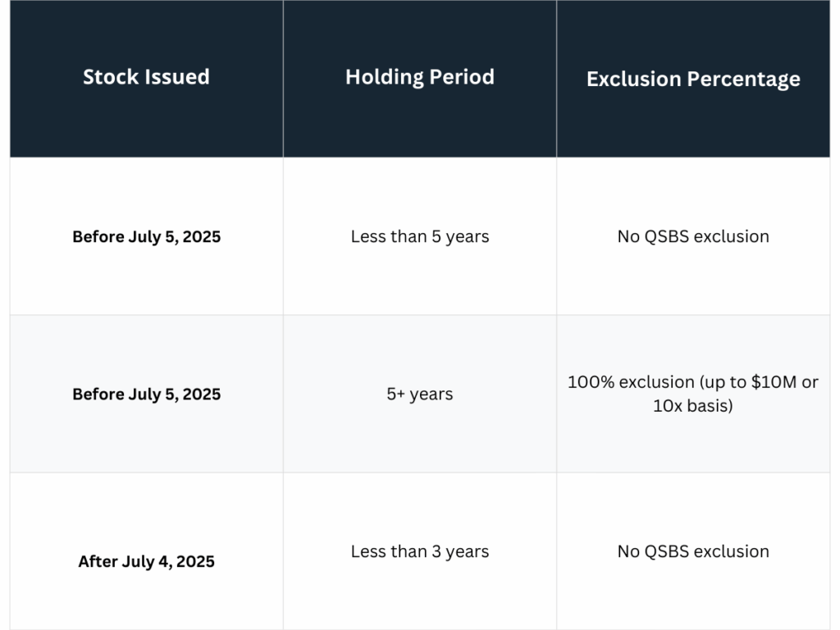Select the 5+ years cell

(x=419, y=394)
